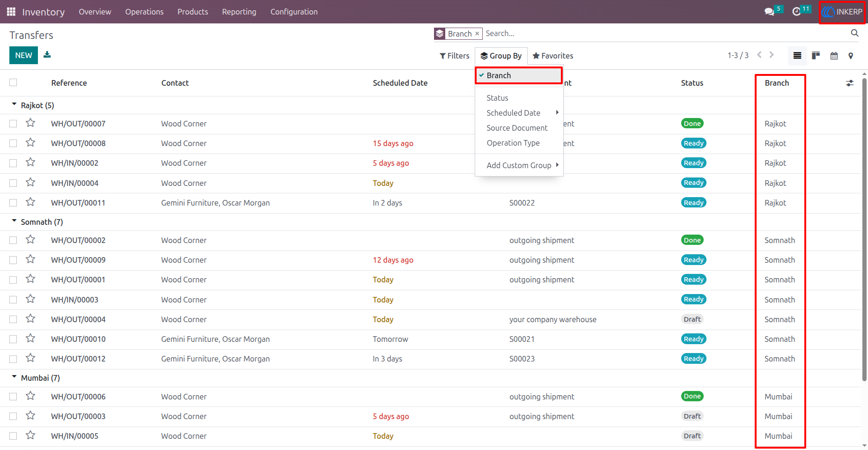The height and width of the screenshot is (450, 868).
Task: Open the apps grid menu icon
Action: tap(11, 12)
